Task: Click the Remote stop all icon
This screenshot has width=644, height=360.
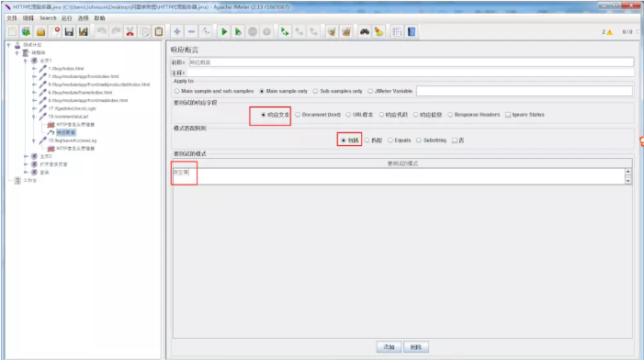Action: tap(299, 31)
